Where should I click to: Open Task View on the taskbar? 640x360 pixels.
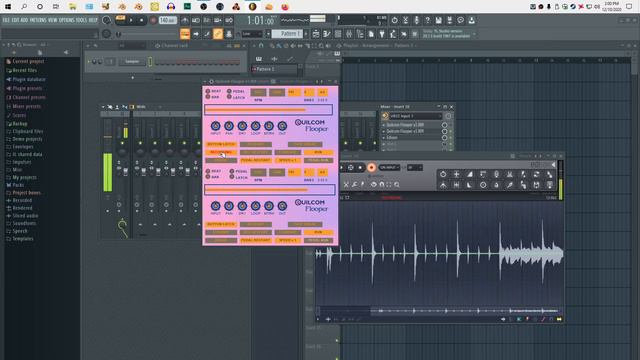coord(56,7)
